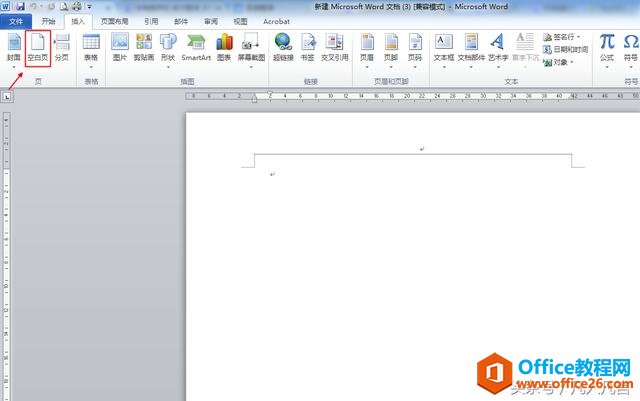Screen dimensions: 640x401
Task: Click the tab selector at ruler corner
Action: (7, 97)
